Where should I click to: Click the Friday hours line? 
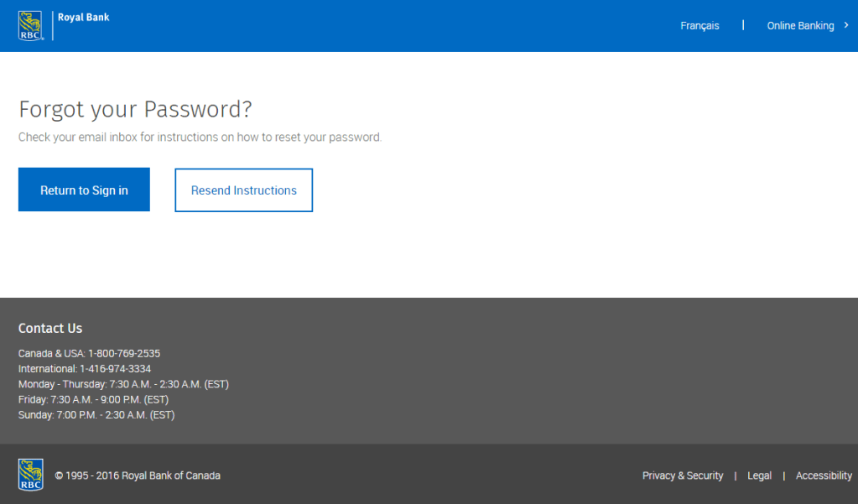(93, 400)
